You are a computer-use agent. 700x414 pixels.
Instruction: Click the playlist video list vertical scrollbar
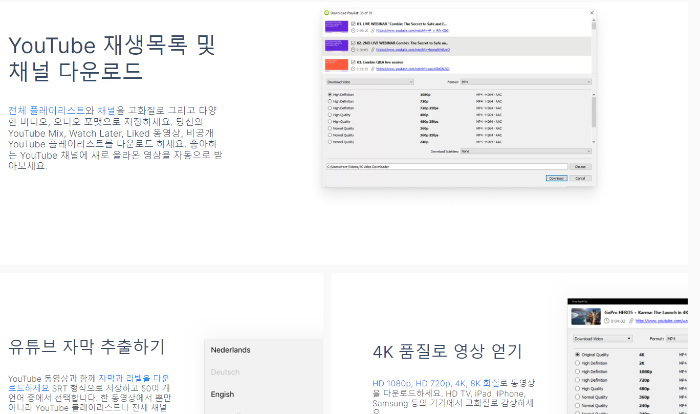594,45
